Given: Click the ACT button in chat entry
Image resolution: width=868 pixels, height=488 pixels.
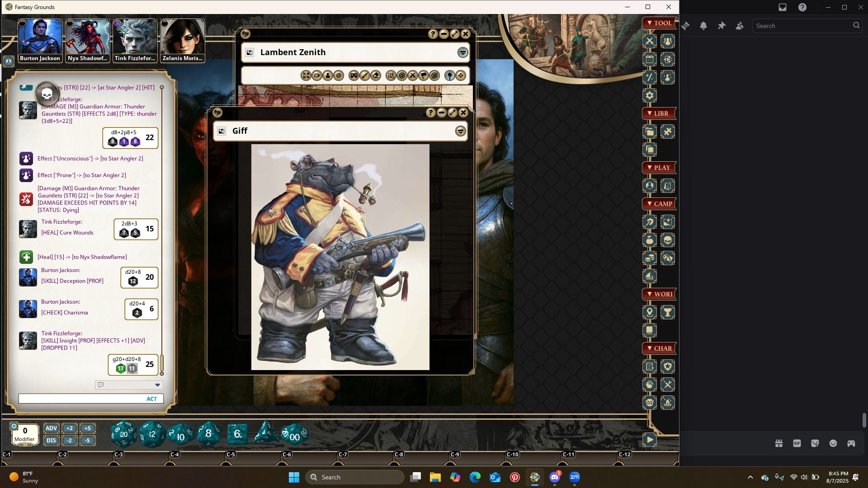Looking at the screenshot, I should (x=151, y=399).
